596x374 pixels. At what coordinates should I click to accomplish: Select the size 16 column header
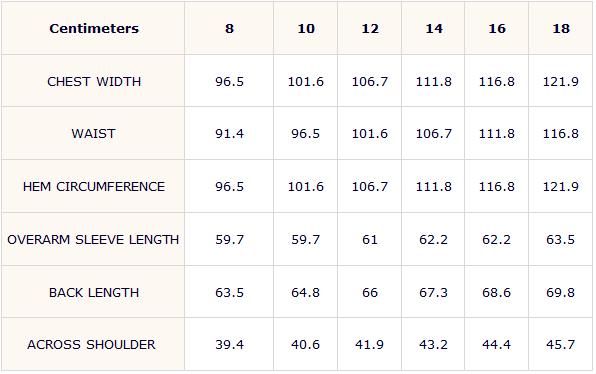pos(497,29)
